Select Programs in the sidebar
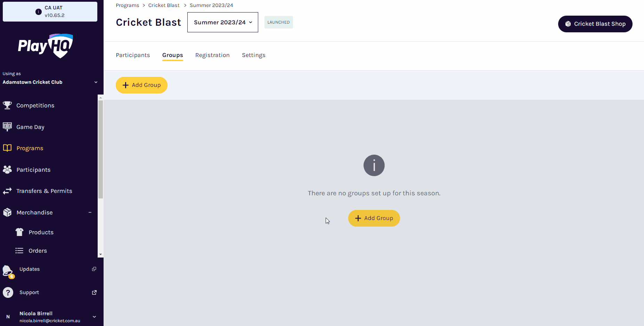 point(30,148)
